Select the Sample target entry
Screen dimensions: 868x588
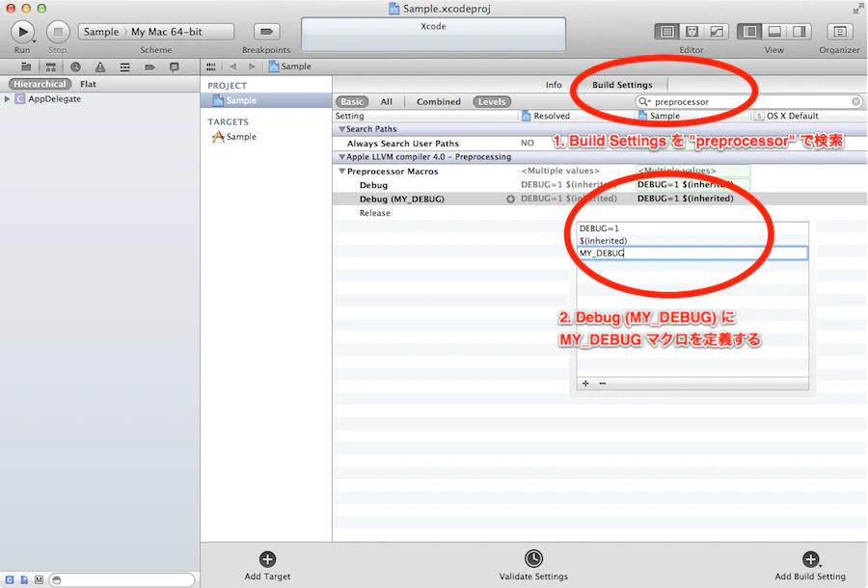(x=234, y=137)
